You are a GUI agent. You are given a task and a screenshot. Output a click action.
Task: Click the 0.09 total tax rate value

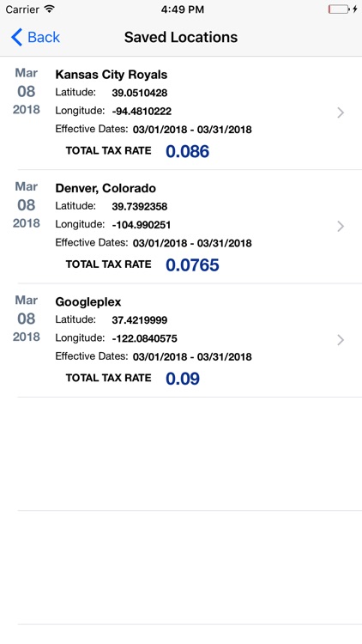[x=183, y=379]
